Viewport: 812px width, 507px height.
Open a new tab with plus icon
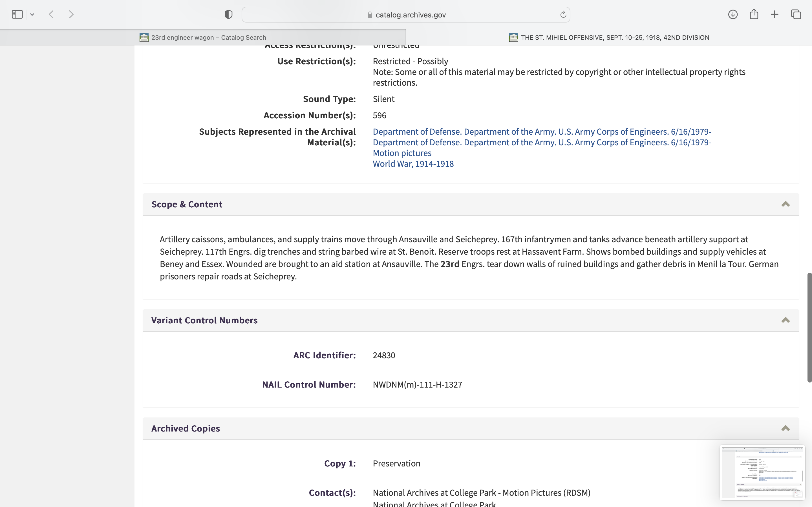775,14
